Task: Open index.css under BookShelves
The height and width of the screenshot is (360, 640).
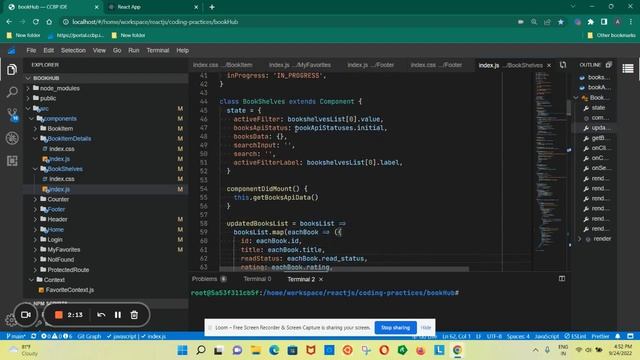Action: pos(62,179)
